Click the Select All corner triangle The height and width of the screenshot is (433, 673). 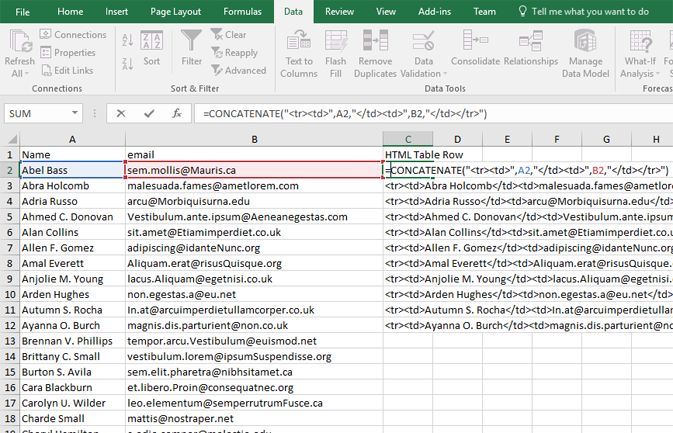click(x=13, y=139)
